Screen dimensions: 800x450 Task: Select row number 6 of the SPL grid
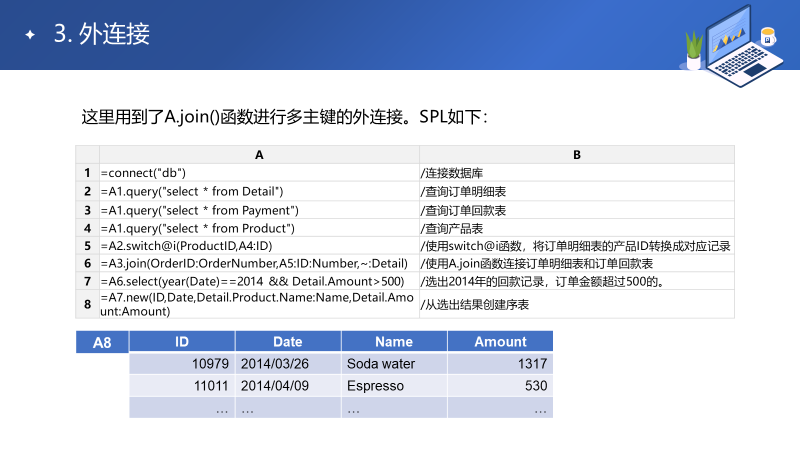[87, 263]
